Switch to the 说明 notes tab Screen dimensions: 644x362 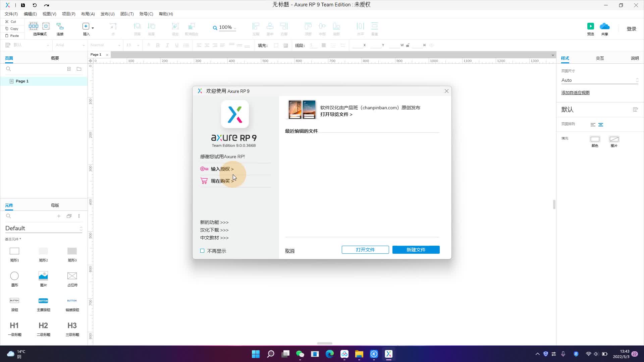[x=635, y=58]
